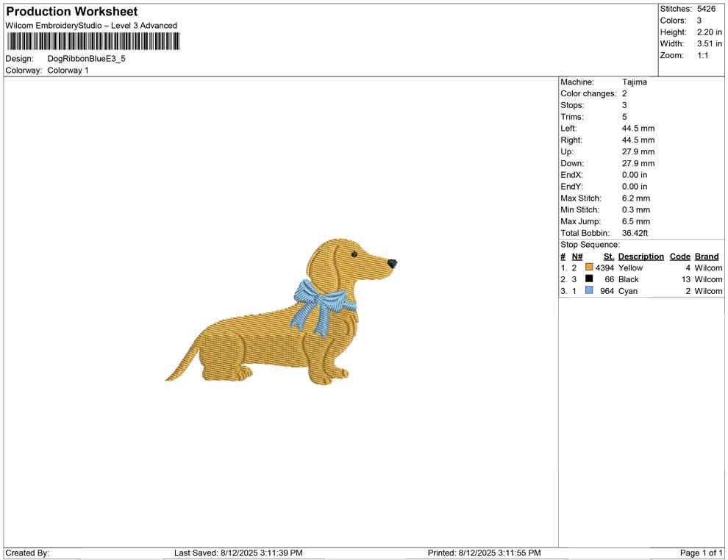The image size is (728, 560).
Task: Click the Total Bobbin 36.42ft value
Action: (x=635, y=232)
